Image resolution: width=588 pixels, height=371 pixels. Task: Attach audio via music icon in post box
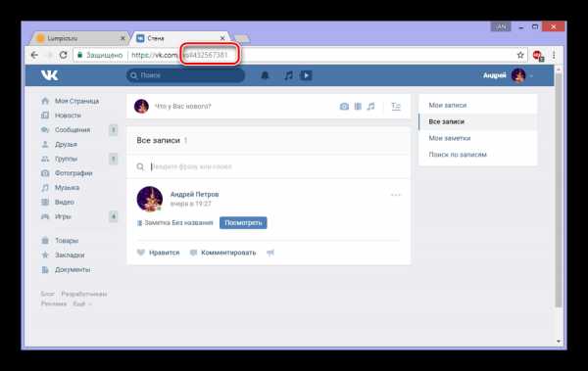coord(370,107)
